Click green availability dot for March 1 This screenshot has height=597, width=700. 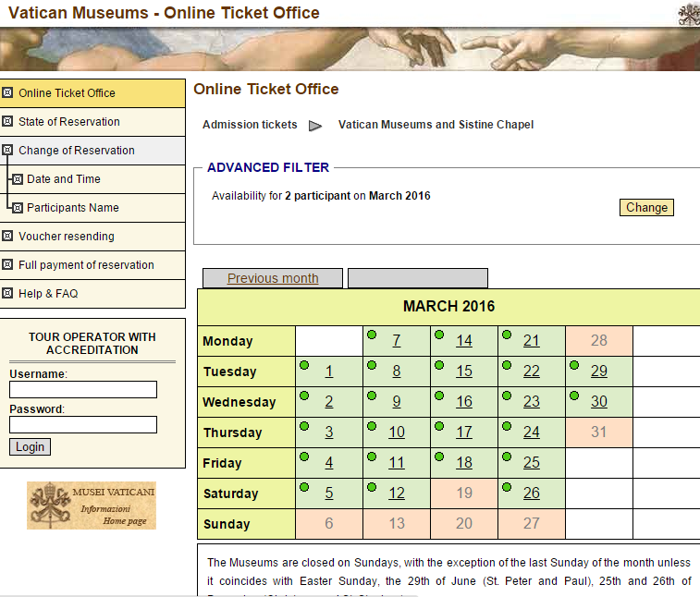[x=304, y=365]
